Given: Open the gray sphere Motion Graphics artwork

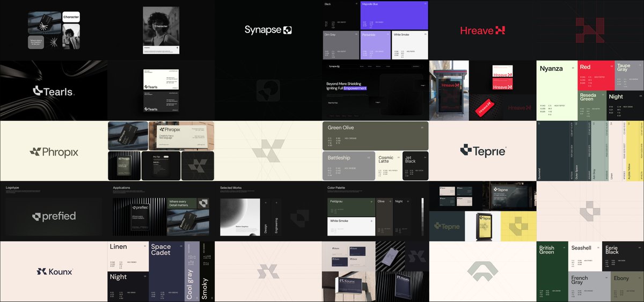Looking at the screenshot, I should pyautogui.click(x=240, y=217).
